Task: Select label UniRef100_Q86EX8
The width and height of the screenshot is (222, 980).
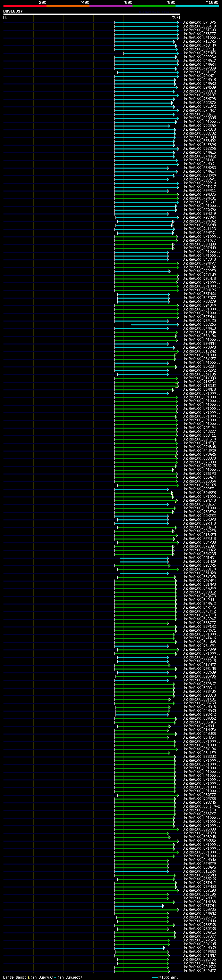Action: tap(199, 925)
